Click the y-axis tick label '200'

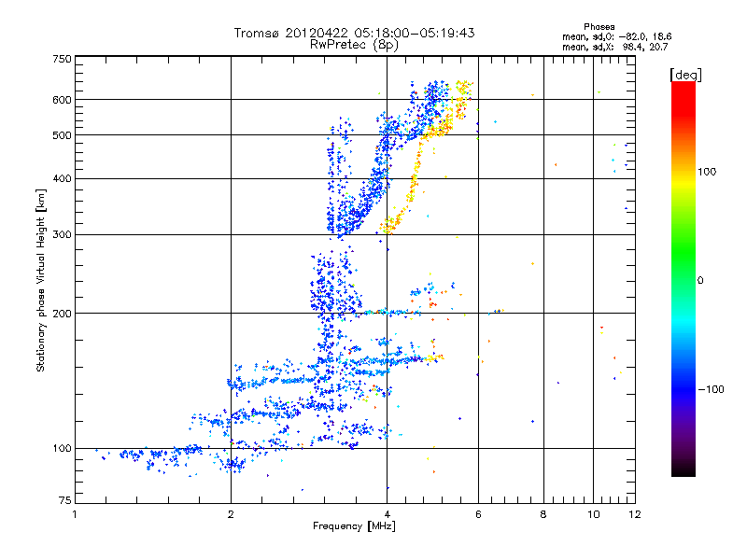[x=62, y=314]
